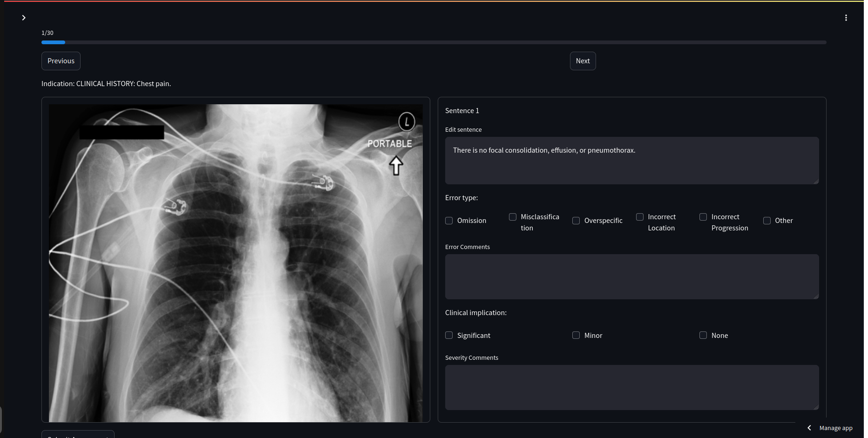Click the Manage app left chevron
The height and width of the screenshot is (438, 868).
click(x=809, y=428)
